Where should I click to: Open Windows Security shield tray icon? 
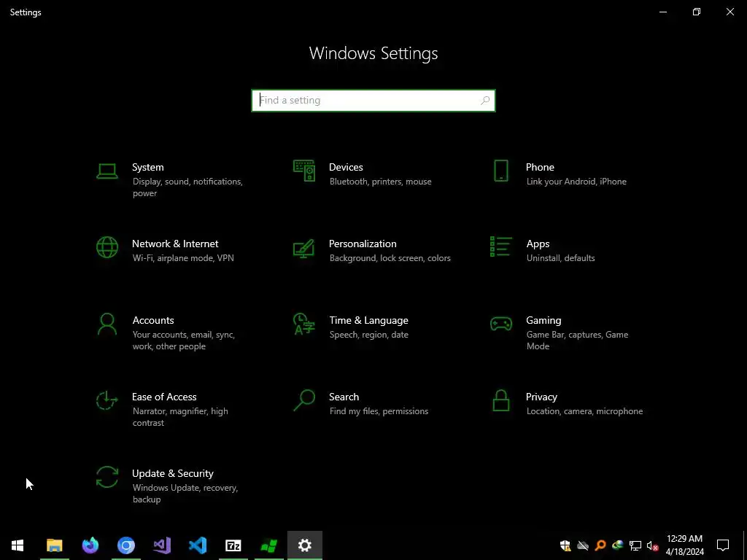pyautogui.click(x=565, y=545)
